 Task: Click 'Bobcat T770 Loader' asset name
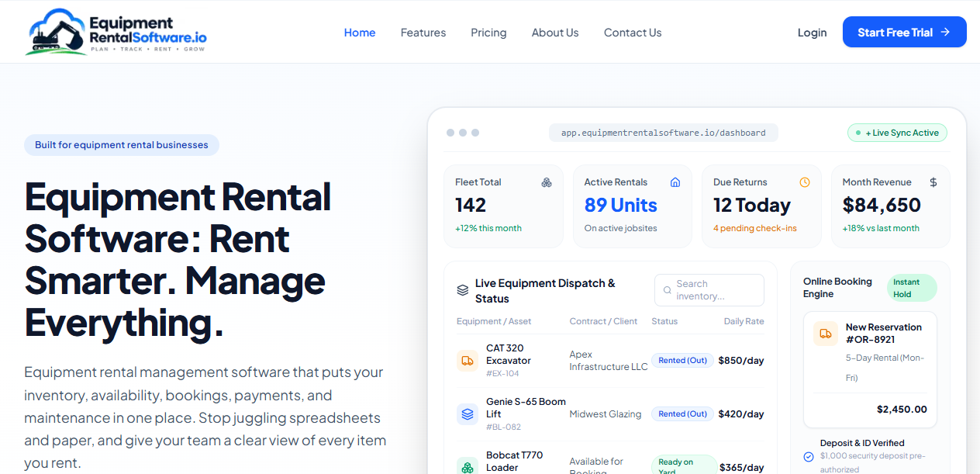pyautogui.click(x=515, y=462)
